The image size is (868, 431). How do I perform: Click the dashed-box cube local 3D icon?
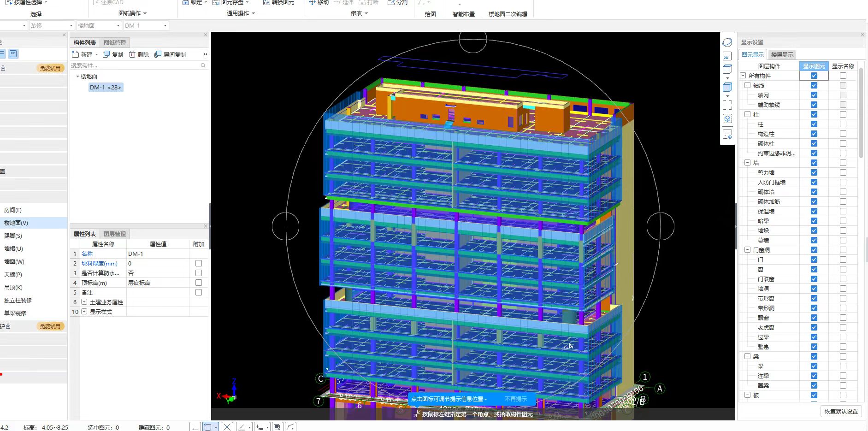pyautogui.click(x=727, y=119)
